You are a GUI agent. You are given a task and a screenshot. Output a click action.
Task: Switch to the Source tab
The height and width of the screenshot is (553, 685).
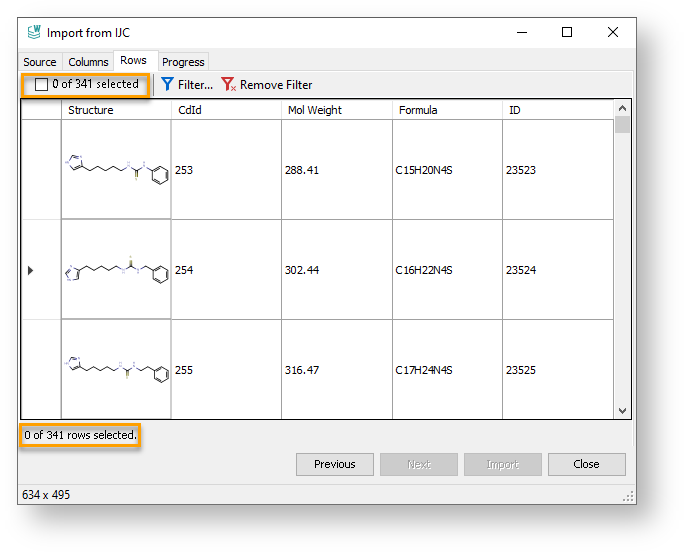point(40,62)
